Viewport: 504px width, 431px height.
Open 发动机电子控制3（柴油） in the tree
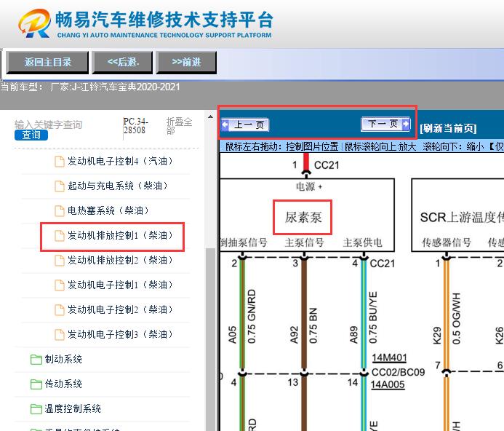click(120, 334)
